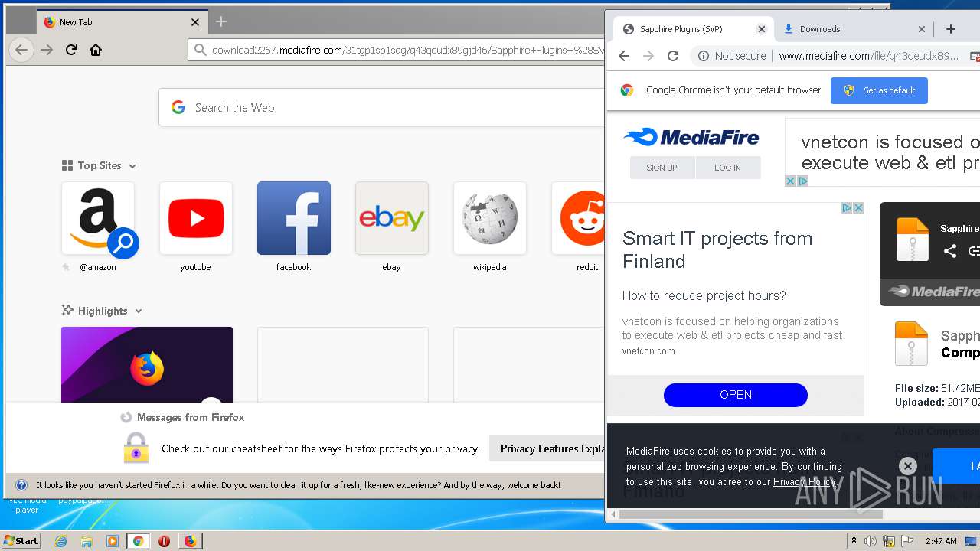Open the Firefox highlight card thumbnail
The height and width of the screenshot is (551, 980).
click(147, 364)
